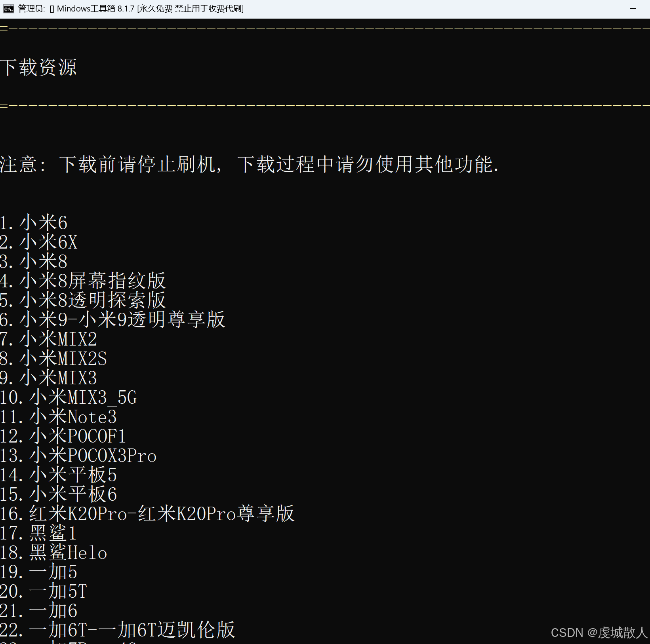This screenshot has width=650, height=644.
Task: Select entry '10. 小米MIX3_5G'
Action: [69, 397]
